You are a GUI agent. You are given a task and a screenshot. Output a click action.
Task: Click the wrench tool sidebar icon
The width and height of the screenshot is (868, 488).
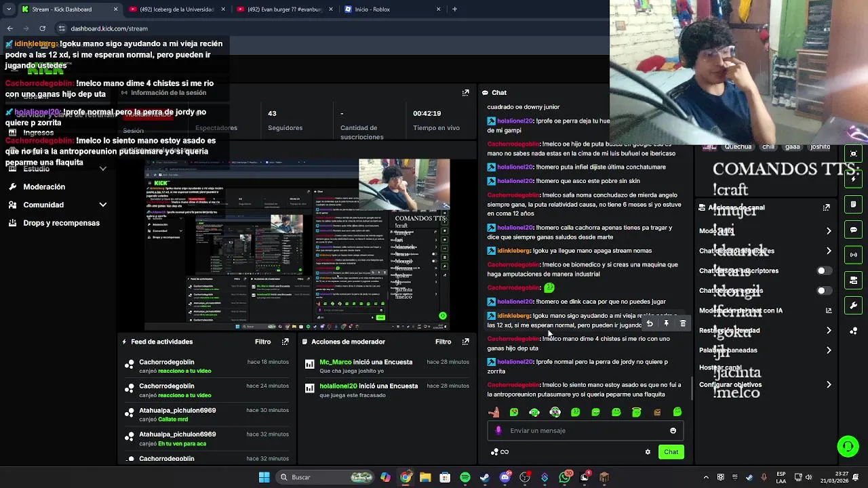pyautogui.click(x=854, y=306)
